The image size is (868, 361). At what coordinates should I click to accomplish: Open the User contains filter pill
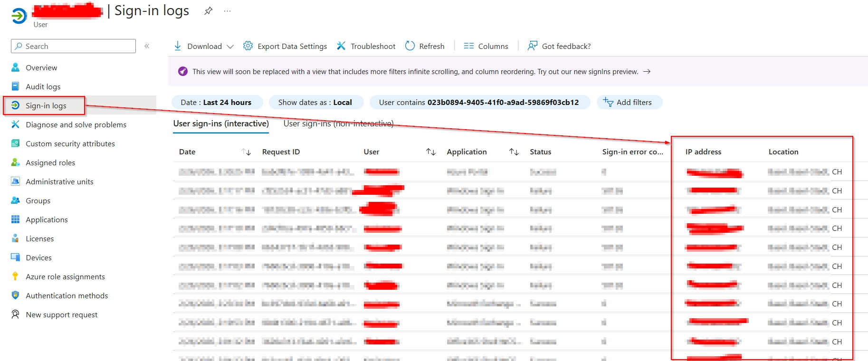480,102
